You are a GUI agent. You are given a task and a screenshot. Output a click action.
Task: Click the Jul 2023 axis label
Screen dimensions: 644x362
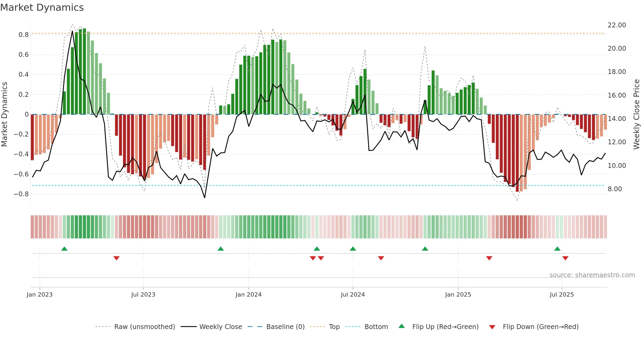point(143,294)
